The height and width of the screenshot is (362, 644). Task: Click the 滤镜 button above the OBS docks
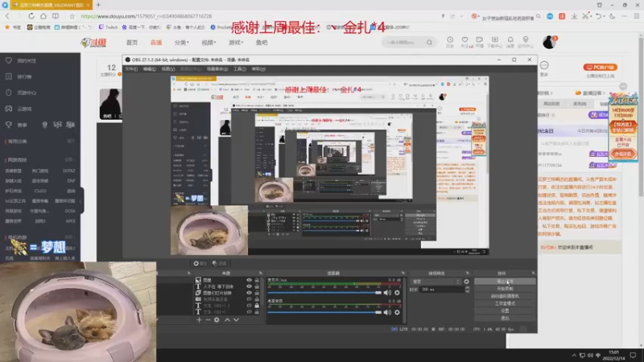coord(220,264)
